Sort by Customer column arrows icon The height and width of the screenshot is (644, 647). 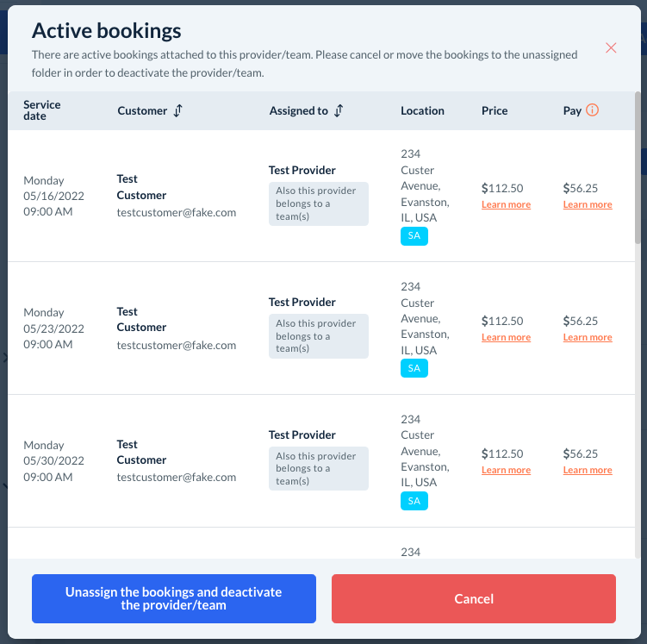pyautogui.click(x=178, y=110)
